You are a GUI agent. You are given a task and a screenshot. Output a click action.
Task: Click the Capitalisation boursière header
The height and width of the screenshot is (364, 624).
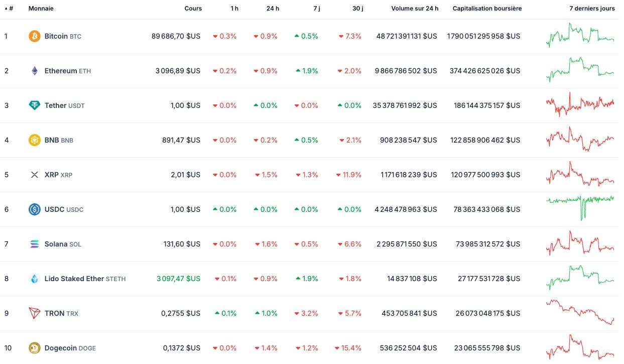click(x=487, y=9)
